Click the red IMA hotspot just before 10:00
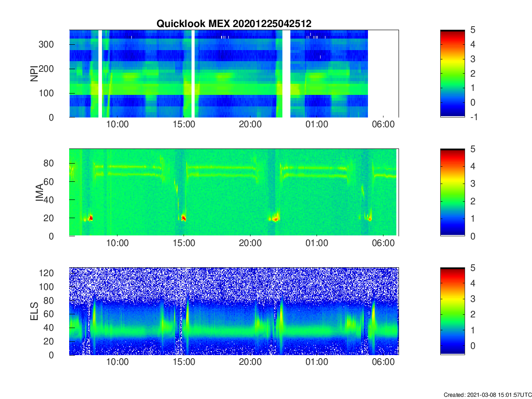The height and width of the screenshot is (399, 532). pos(90,218)
